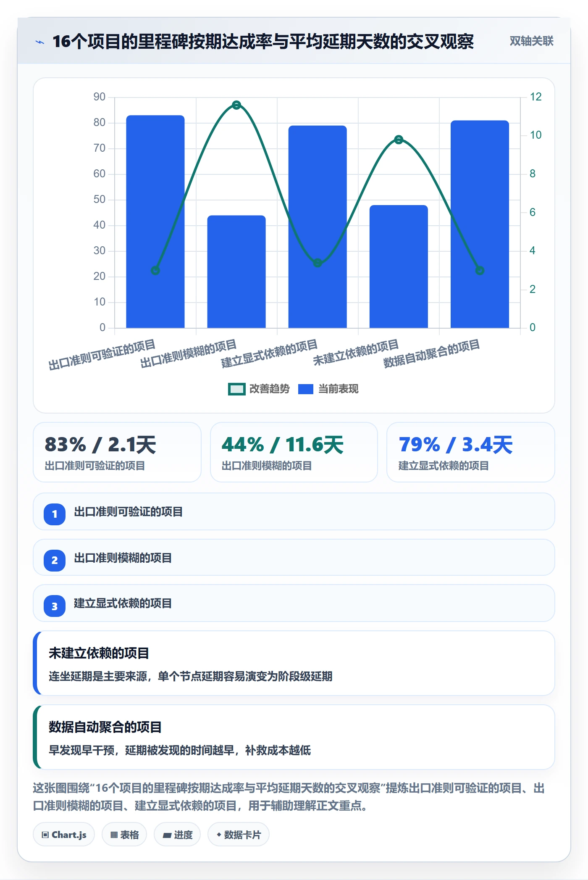Click the right axis value 12
This screenshot has width=588, height=880.
pos(535,97)
